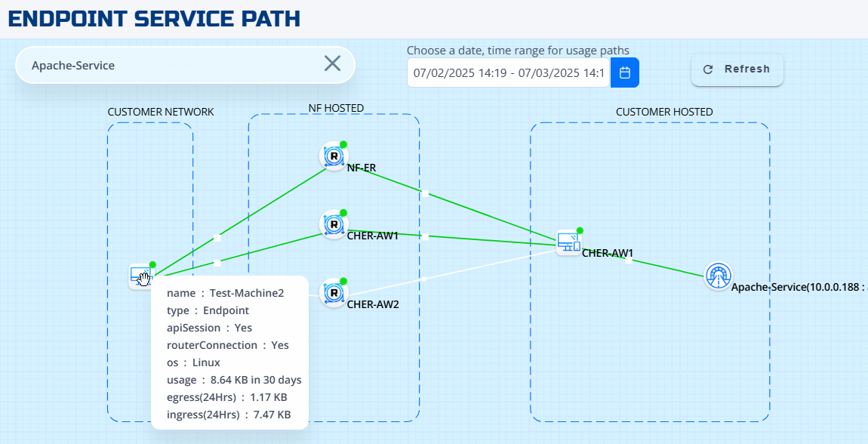Click midpoint marker on Test-Machine2 to NF-ER link
This screenshot has width=868, height=444.
217,238
